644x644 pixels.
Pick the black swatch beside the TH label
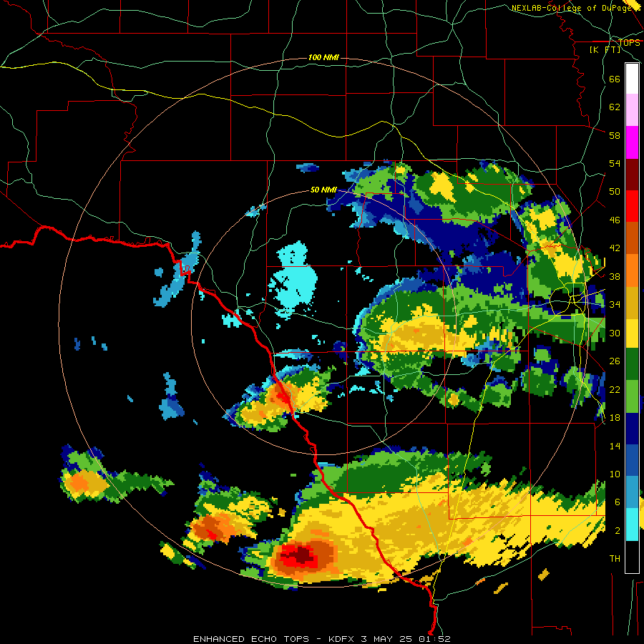click(632, 557)
